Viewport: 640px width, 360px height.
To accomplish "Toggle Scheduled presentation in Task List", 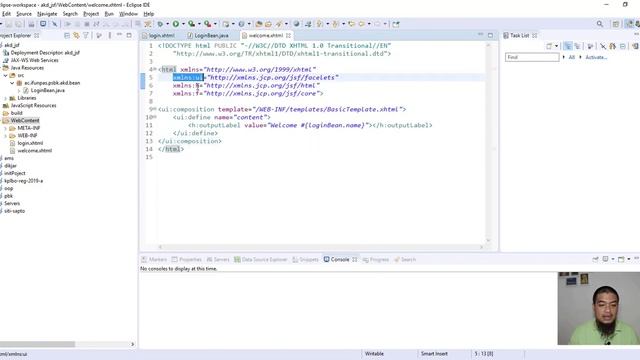I will (x=577, y=46).
